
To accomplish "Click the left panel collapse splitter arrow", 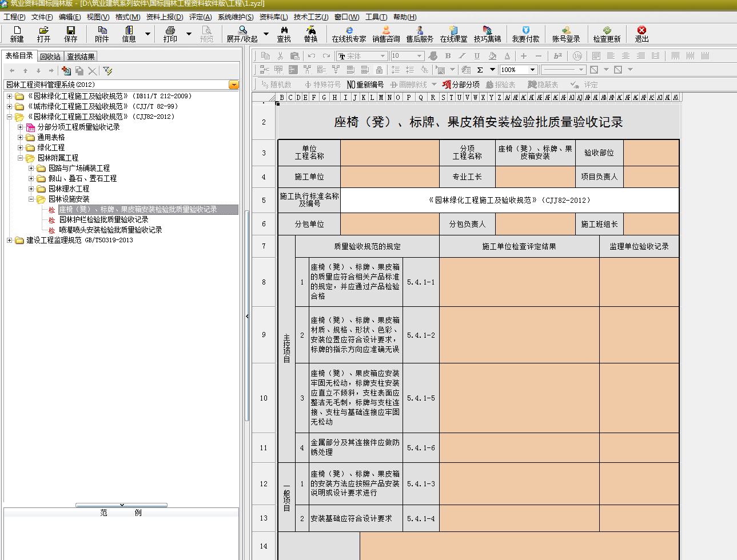I will pyautogui.click(x=247, y=316).
